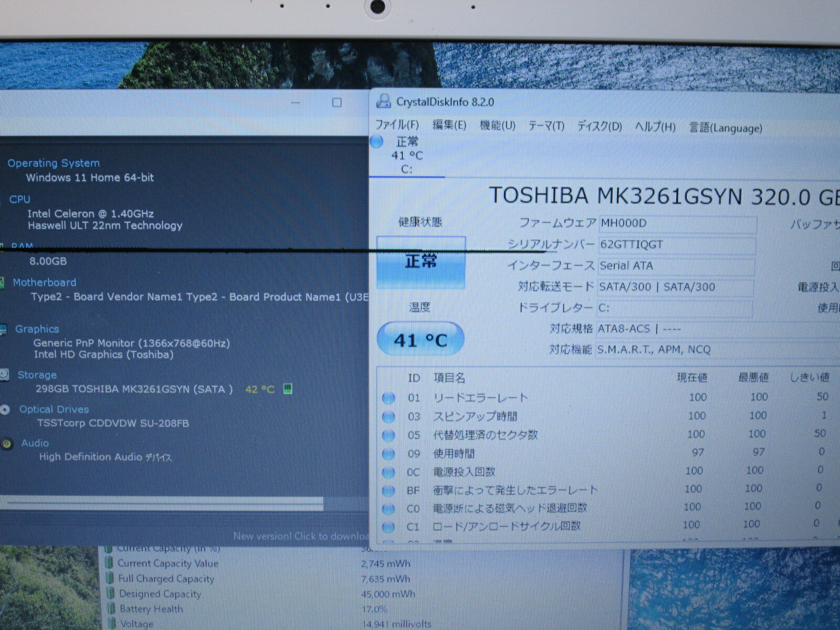Click the firmware field MH000D

677,224
